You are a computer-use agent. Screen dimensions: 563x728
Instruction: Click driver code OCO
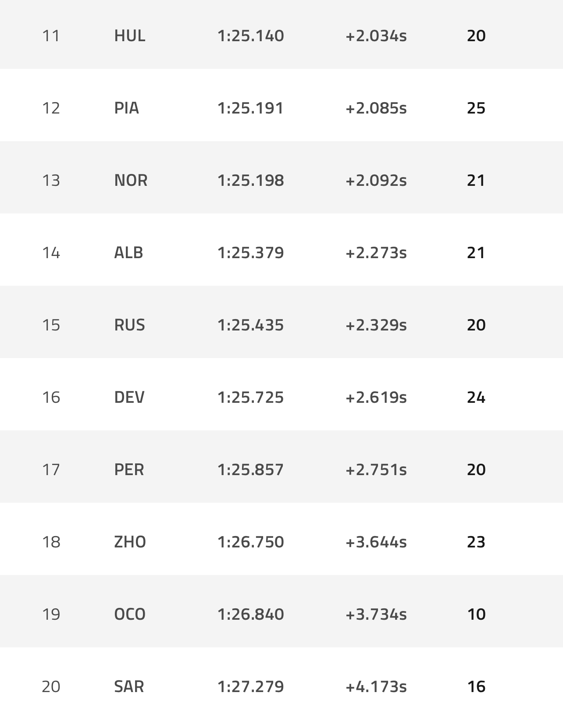click(x=130, y=614)
